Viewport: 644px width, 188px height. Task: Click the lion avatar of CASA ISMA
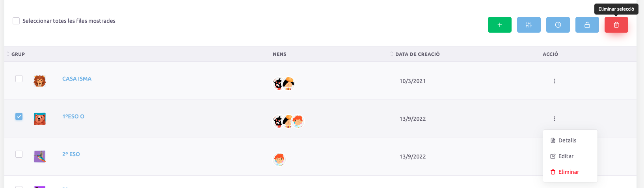point(40,81)
